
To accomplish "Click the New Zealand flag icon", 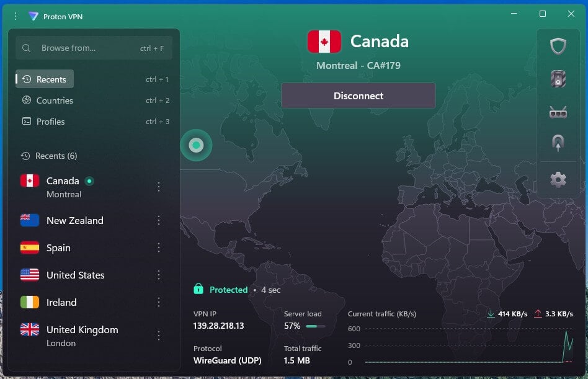I will coord(30,220).
